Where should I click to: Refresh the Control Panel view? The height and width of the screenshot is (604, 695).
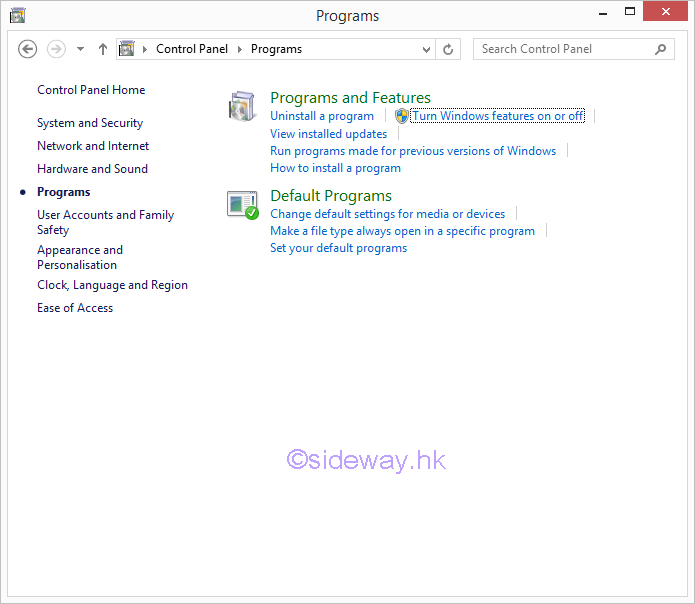449,49
